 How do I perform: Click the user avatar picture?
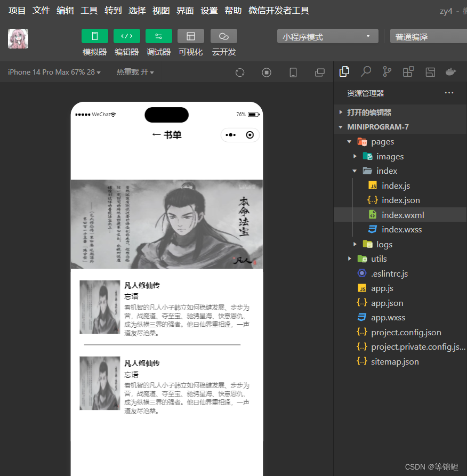[x=18, y=38]
